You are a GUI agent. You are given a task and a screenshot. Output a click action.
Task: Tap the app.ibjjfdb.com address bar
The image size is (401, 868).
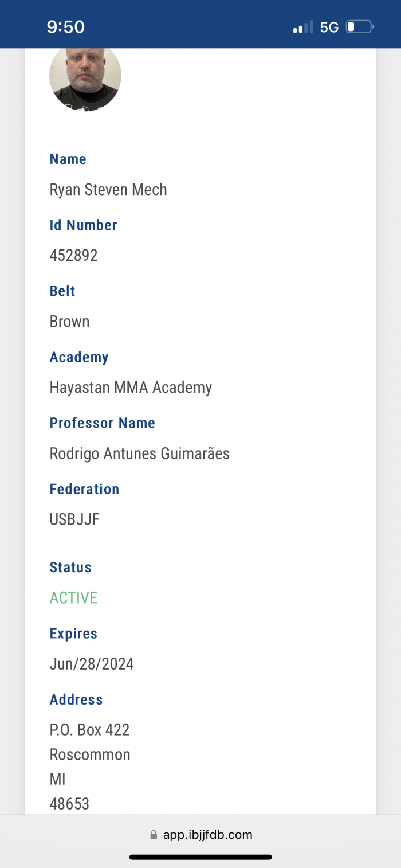point(207,835)
